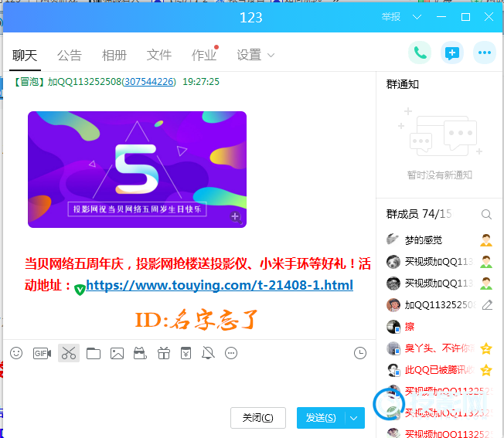
Task: Open the touying.com activity link
Action: [x=220, y=285]
